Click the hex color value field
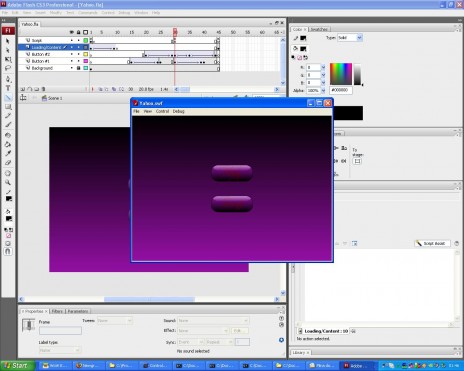The width and height of the screenshot is (464, 371). tap(341, 90)
